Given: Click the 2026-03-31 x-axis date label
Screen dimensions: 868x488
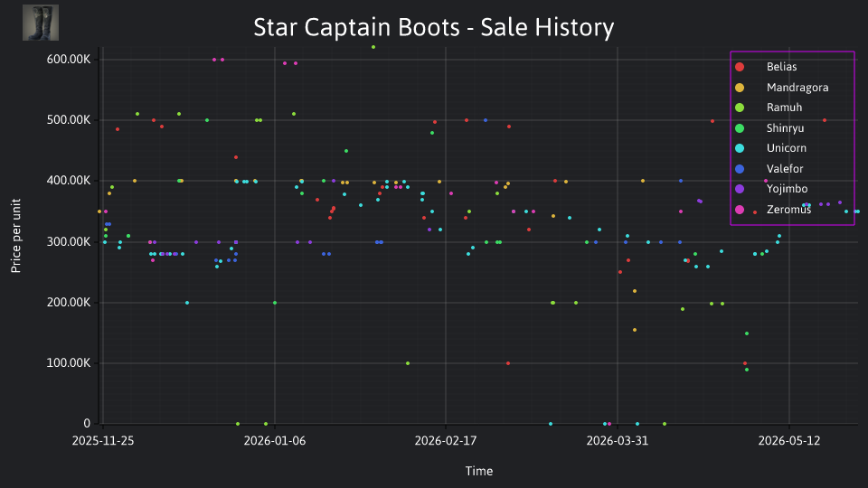Looking at the screenshot, I should 618,440.
